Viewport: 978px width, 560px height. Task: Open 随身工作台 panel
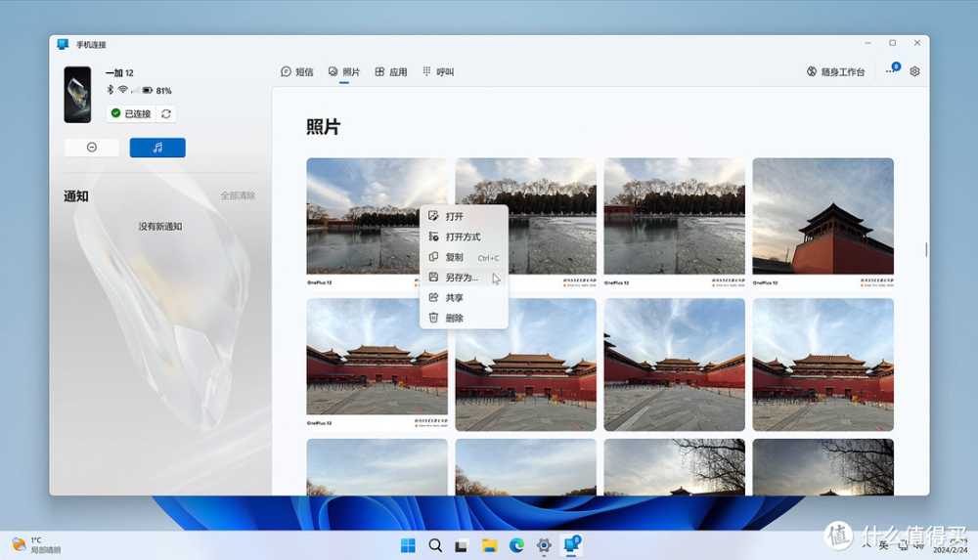[x=835, y=72]
